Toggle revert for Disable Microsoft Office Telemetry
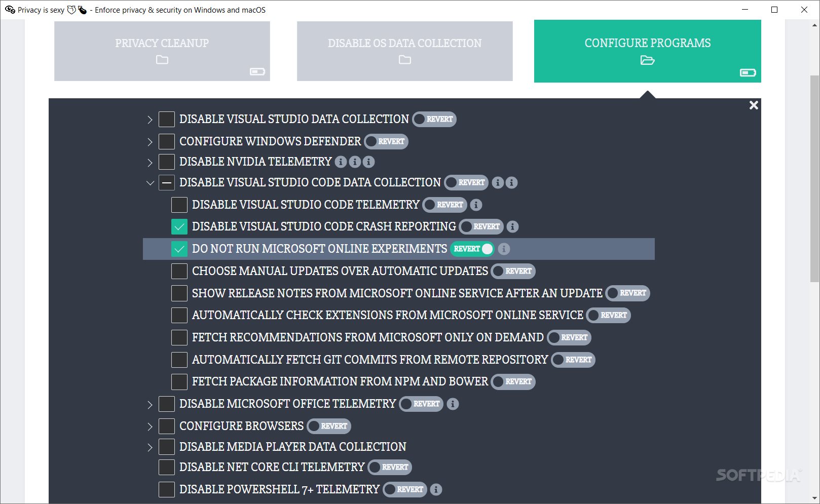Image resolution: width=820 pixels, height=504 pixels. 422,404
